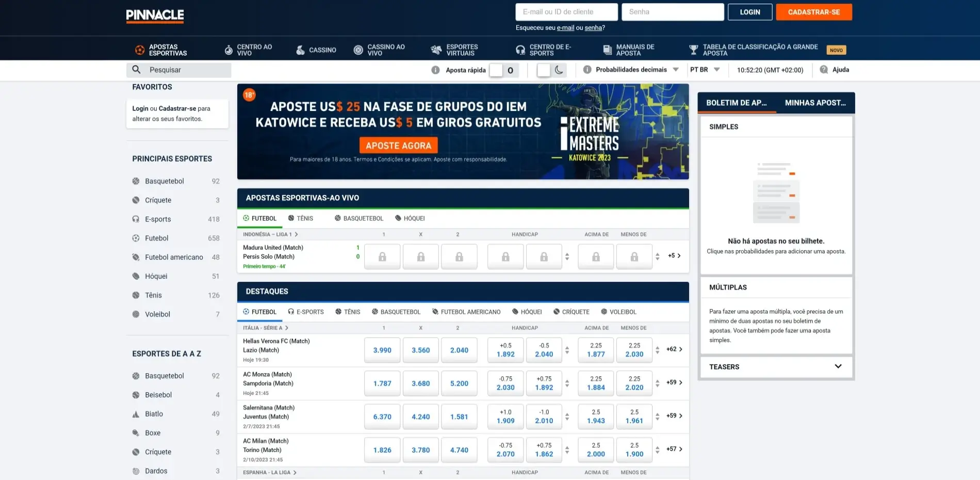Click the Manuais de Aposta book icon
This screenshot has width=980, height=480.
[x=607, y=50]
